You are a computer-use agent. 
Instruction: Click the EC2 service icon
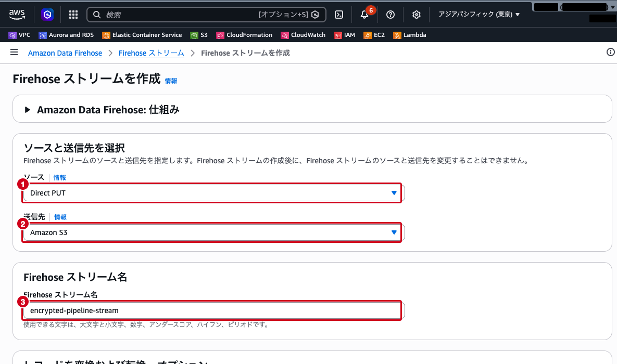[x=367, y=35]
